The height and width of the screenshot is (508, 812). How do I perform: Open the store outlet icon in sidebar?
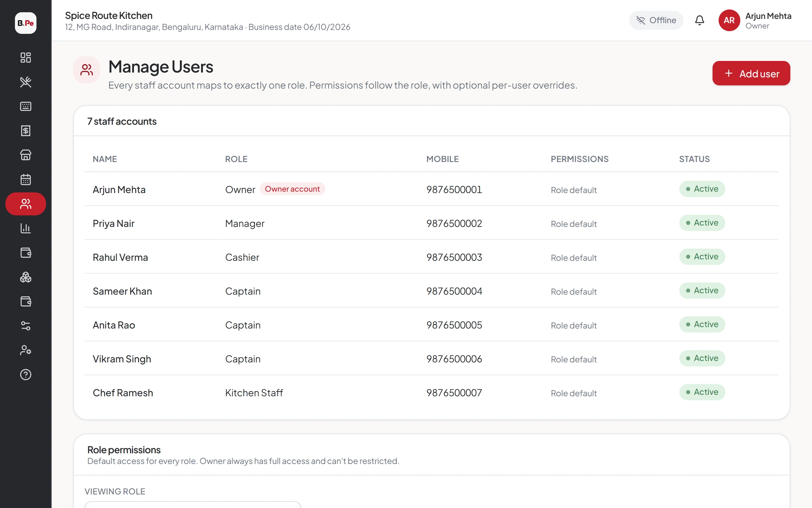tap(26, 155)
